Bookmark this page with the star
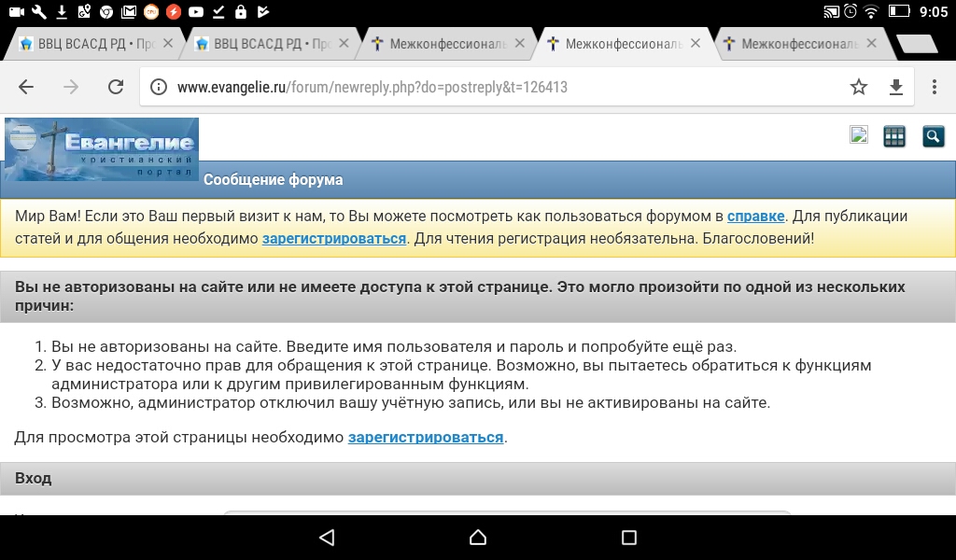 (859, 87)
